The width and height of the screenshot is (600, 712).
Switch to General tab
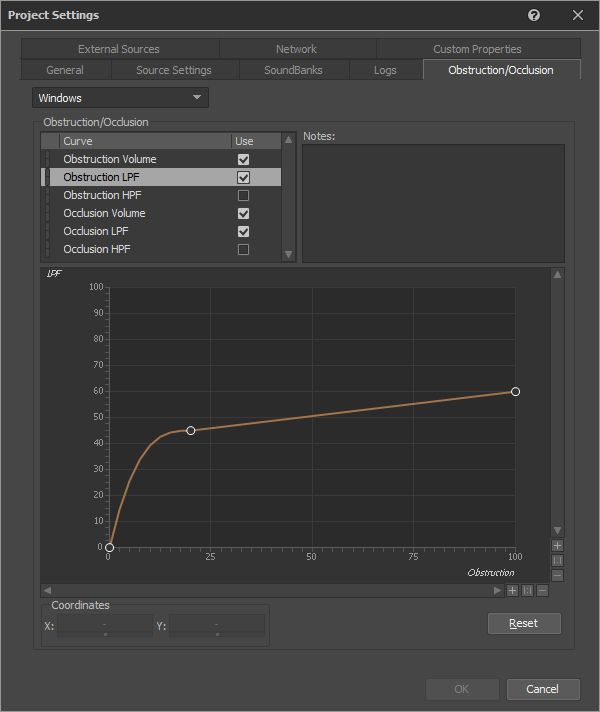click(65, 70)
